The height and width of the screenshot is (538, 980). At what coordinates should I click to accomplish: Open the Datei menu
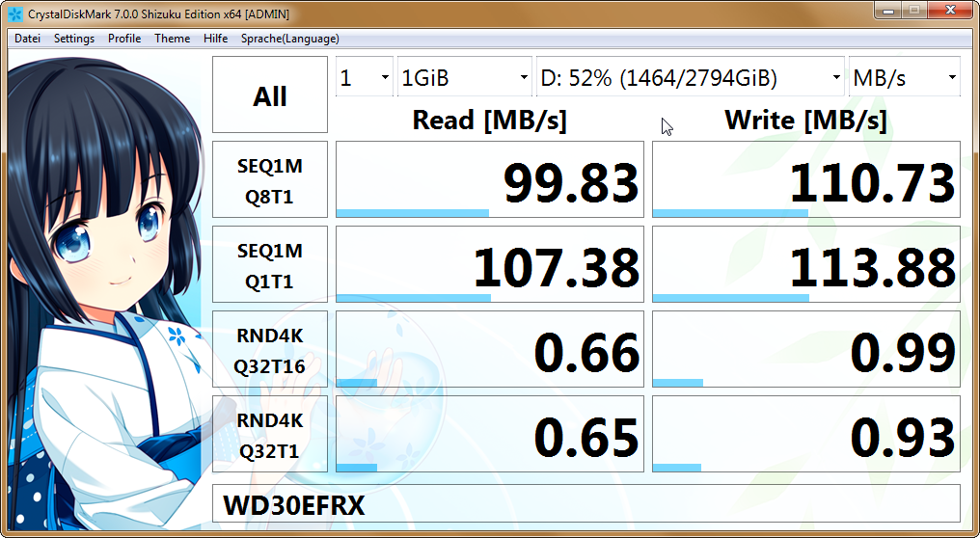[x=28, y=39]
